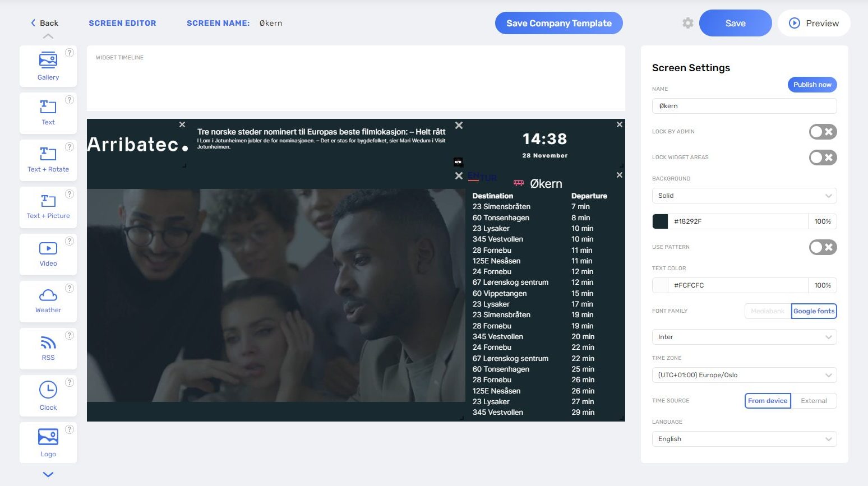
Task: Click the #18292F background color swatch
Action: pyautogui.click(x=660, y=221)
